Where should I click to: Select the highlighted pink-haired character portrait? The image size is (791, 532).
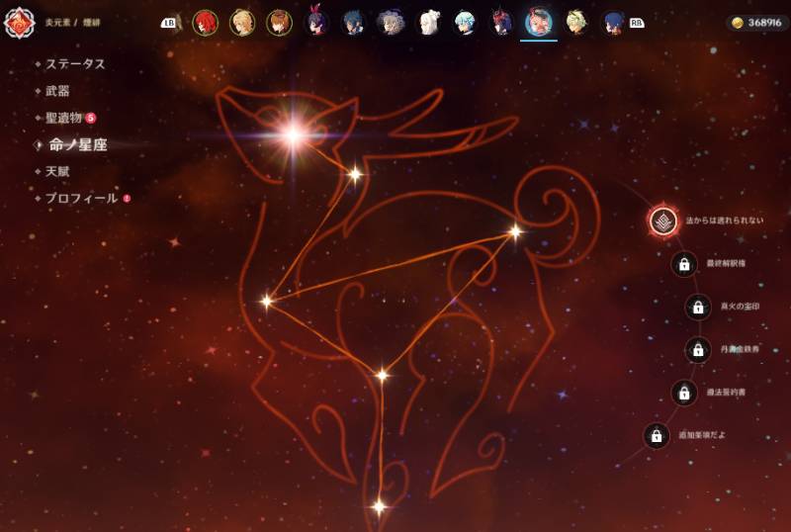pos(539,23)
